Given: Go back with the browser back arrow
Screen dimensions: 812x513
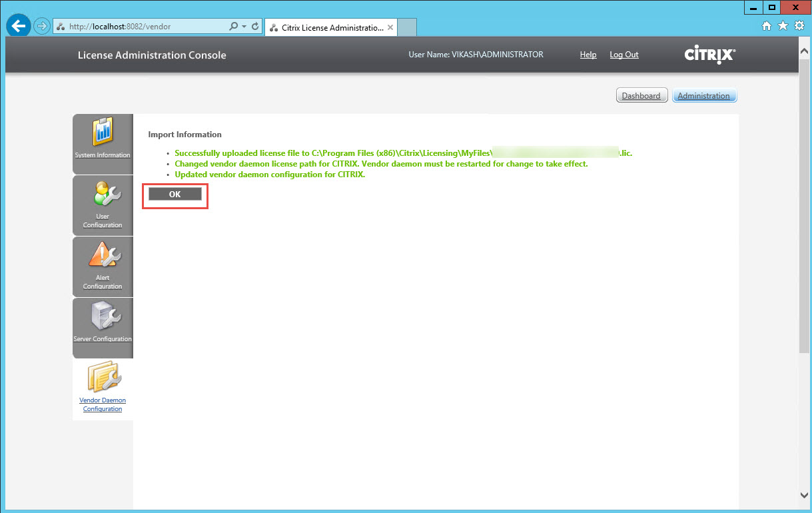Looking at the screenshot, I should point(19,26).
